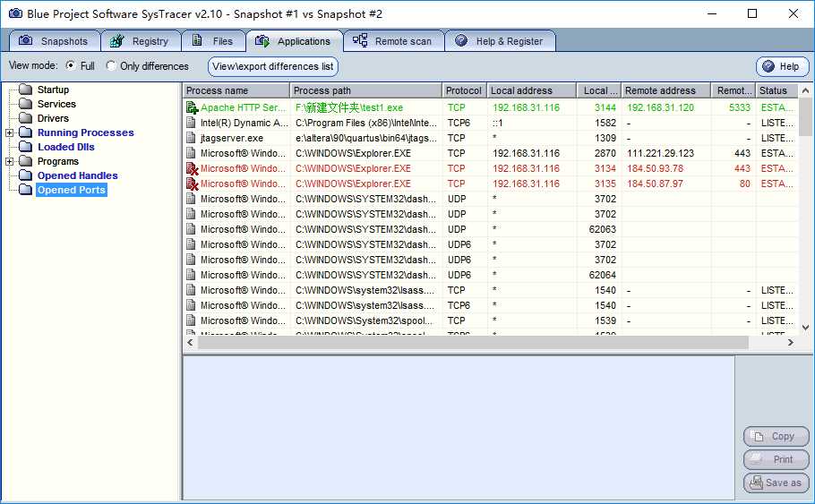
Task: Select the Full view mode radio button
Action: [x=70, y=65]
